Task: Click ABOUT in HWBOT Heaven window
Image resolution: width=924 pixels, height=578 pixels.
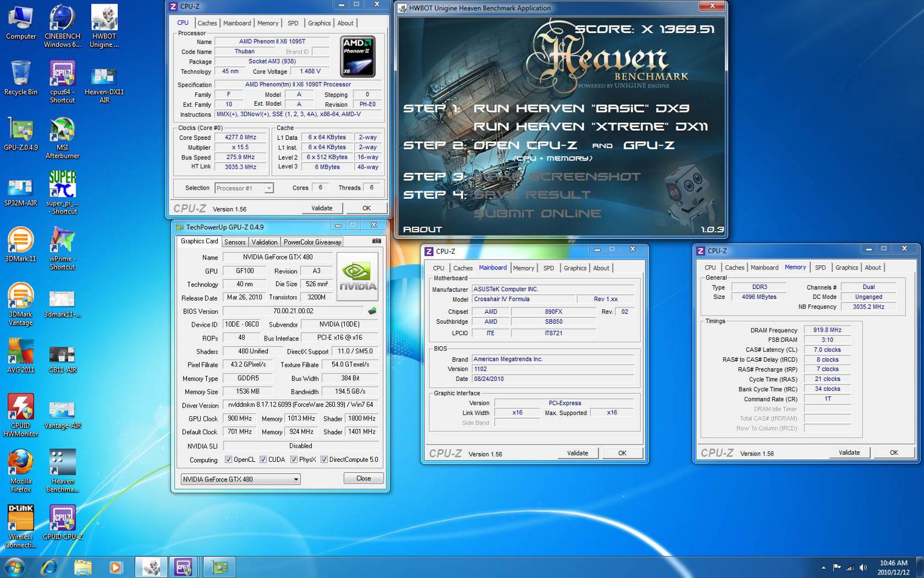Action: pos(422,229)
